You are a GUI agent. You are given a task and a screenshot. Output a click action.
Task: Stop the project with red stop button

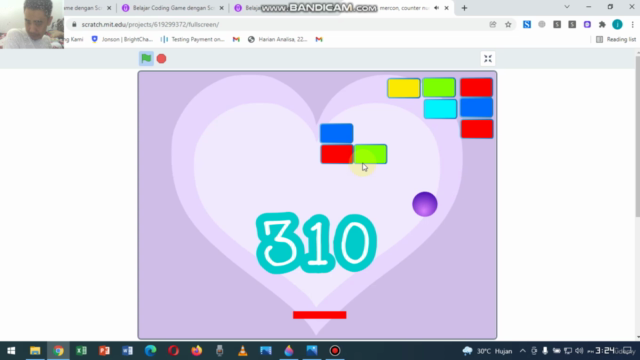click(162, 59)
